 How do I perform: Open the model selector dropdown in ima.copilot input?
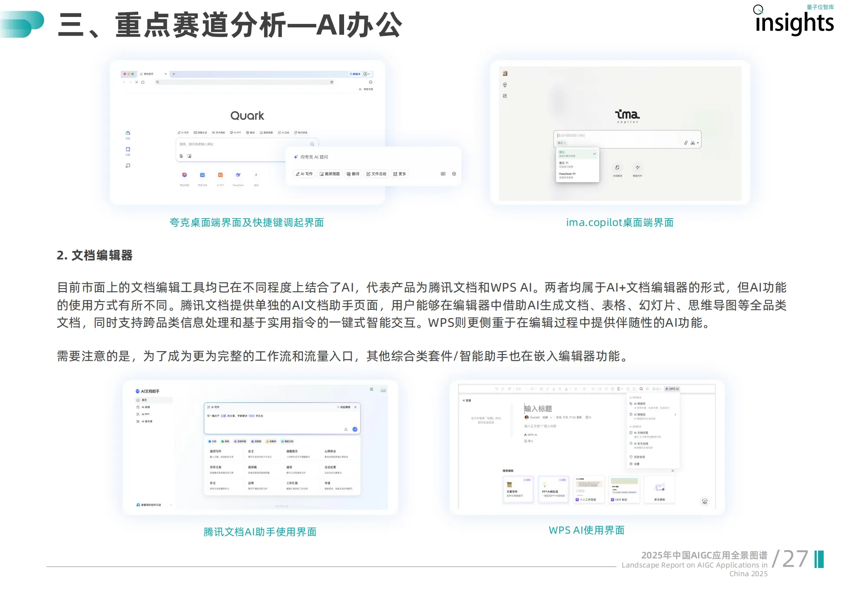561,143
